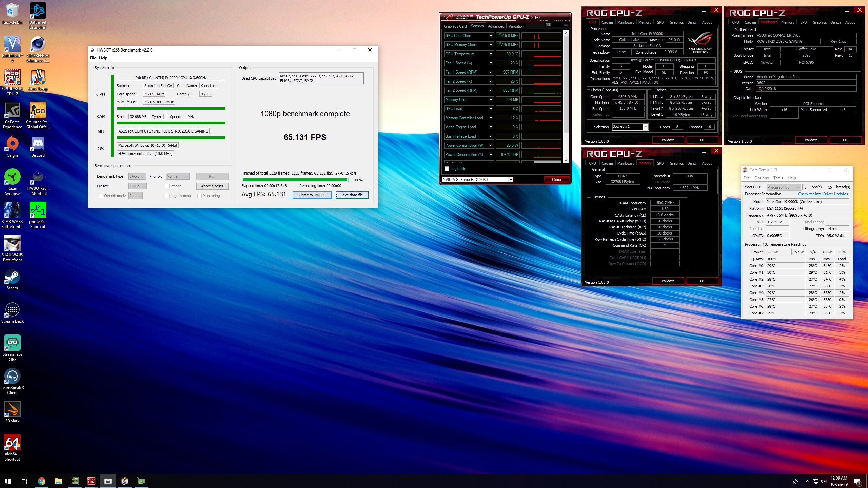Screen dimensions: 868x488
Task: Enable the Overkill mode checkbox
Action: pyautogui.click(x=101, y=196)
